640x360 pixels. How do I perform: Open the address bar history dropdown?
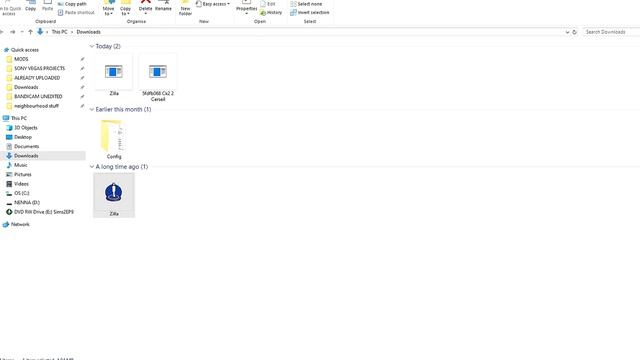pyautogui.click(x=567, y=32)
